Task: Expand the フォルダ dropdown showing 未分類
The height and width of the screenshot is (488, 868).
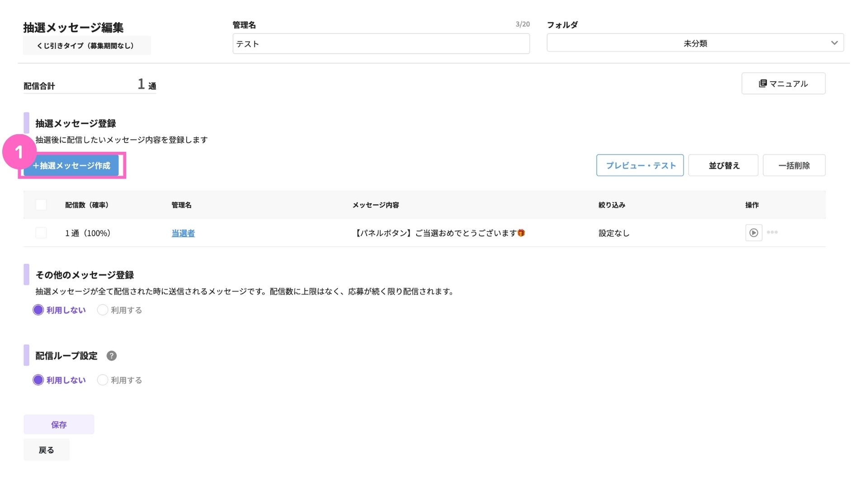Action: click(x=695, y=43)
